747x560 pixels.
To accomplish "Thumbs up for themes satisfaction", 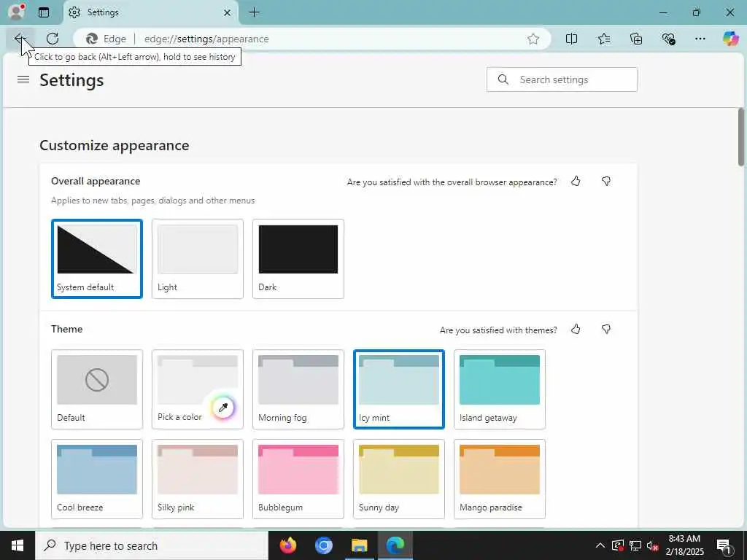I will coord(576,329).
